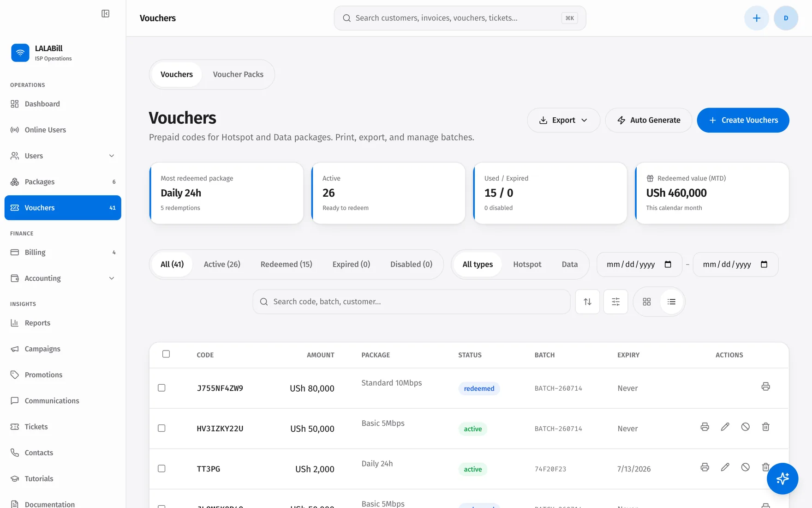Print voucher J755NF4ZW9
Viewport: 812px width, 508px height.
coord(765,387)
